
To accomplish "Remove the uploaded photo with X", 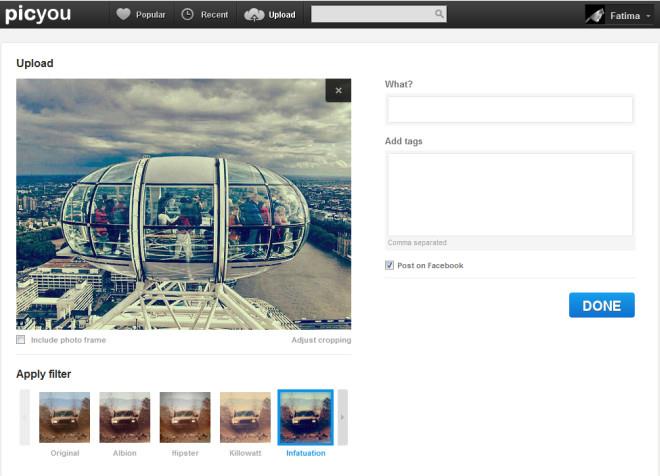I will [x=338, y=91].
